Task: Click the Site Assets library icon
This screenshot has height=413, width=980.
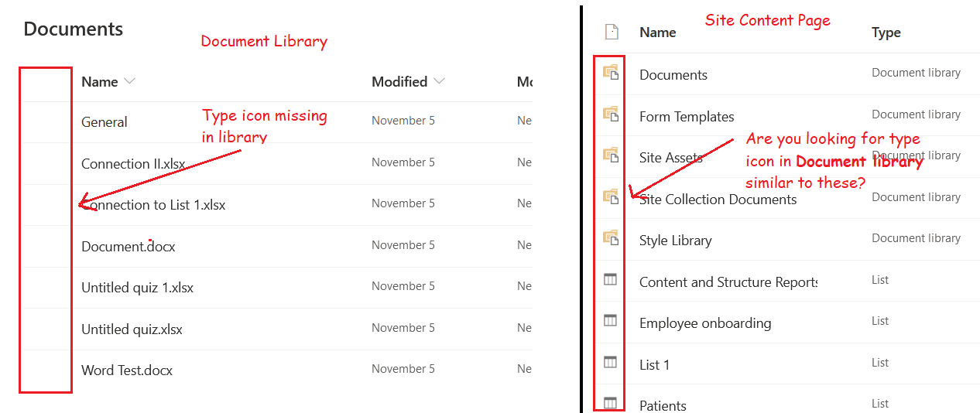Action: pos(611,155)
